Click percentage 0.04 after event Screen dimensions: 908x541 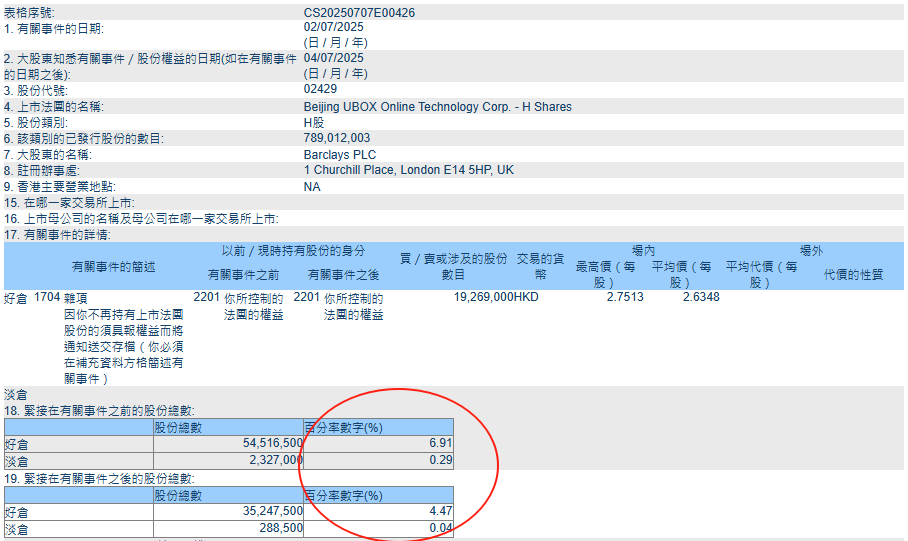pos(441,528)
